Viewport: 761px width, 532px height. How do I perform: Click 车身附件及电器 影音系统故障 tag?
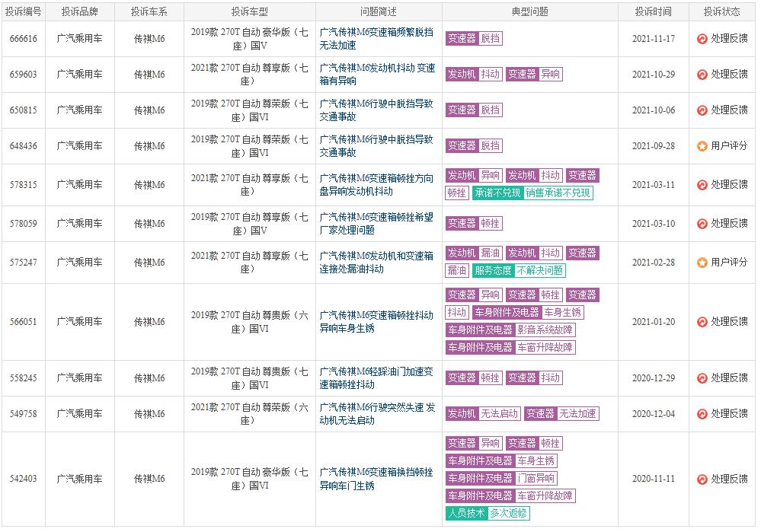click(510, 330)
